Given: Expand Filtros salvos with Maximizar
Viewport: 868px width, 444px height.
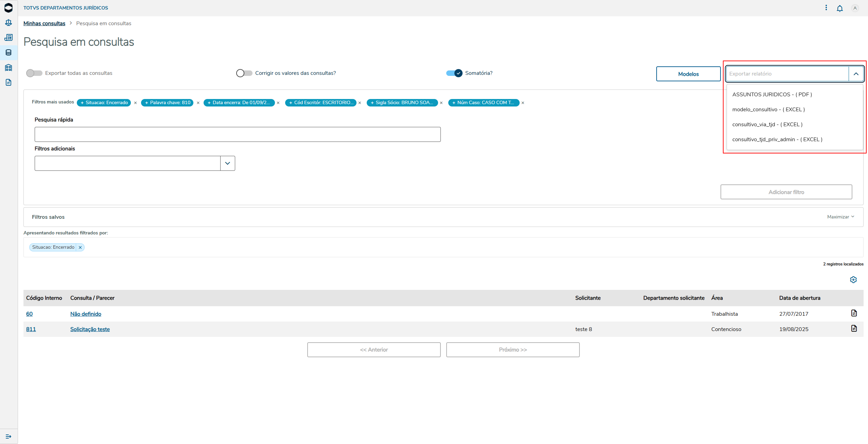Looking at the screenshot, I should click(x=840, y=217).
